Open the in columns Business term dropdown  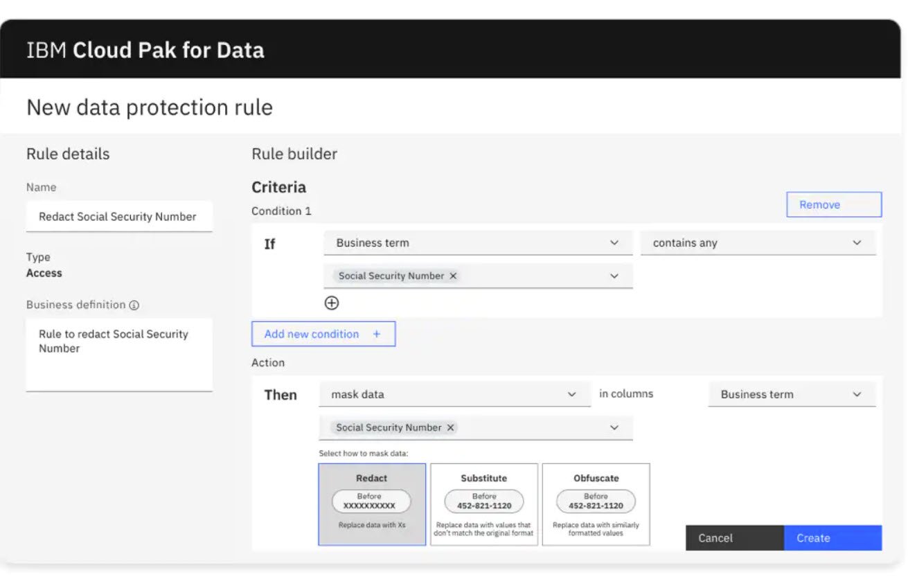coord(792,394)
